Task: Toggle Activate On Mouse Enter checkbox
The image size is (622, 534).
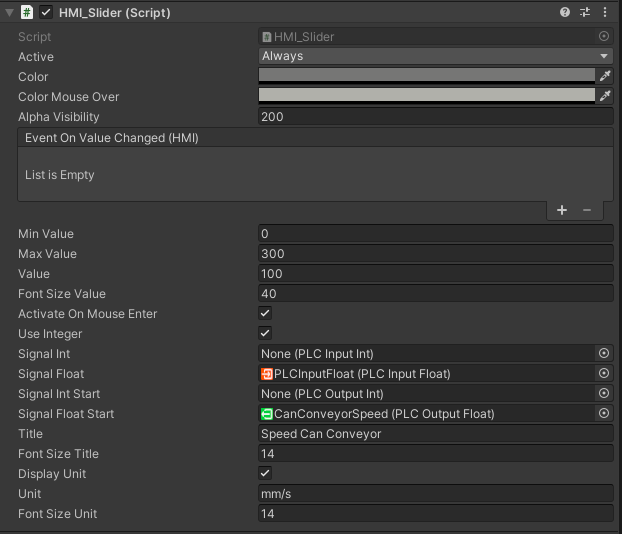Action: 265,314
